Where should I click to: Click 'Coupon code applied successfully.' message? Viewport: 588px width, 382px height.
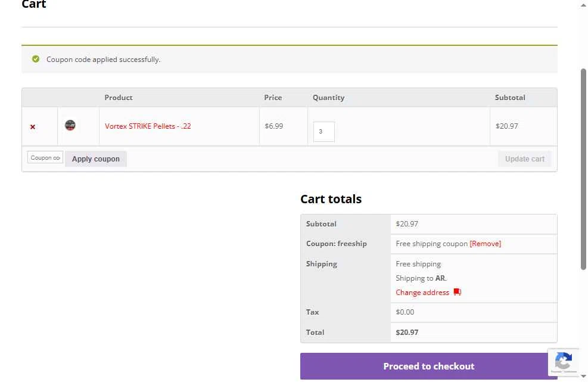tap(104, 59)
